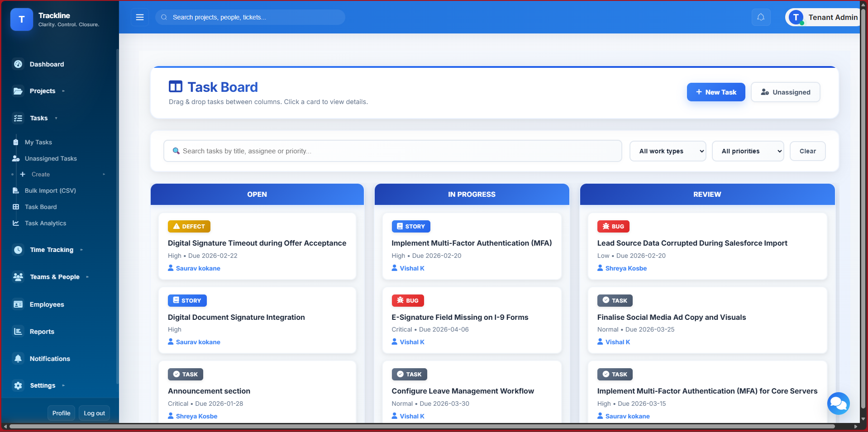Click the Trackline logo icon
Screen dimensions: 868x432
tap(21, 19)
